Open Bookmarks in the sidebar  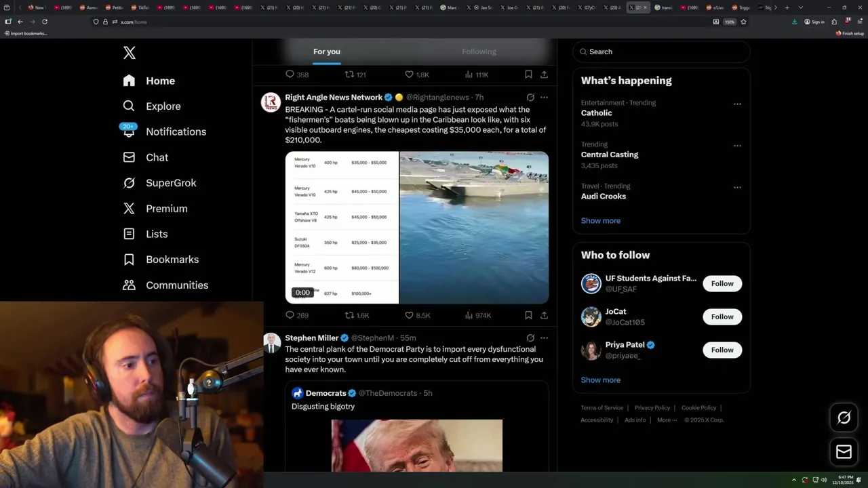click(x=161, y=260)
